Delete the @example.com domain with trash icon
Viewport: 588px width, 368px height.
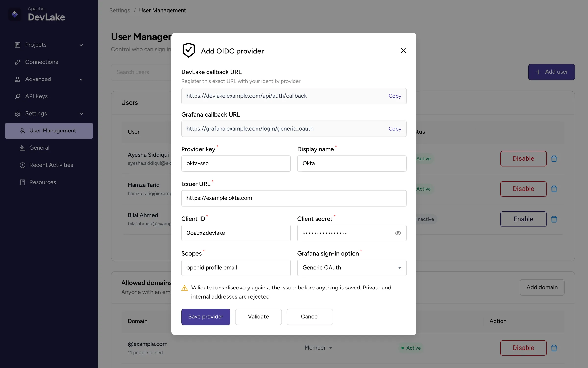(554, 348)
